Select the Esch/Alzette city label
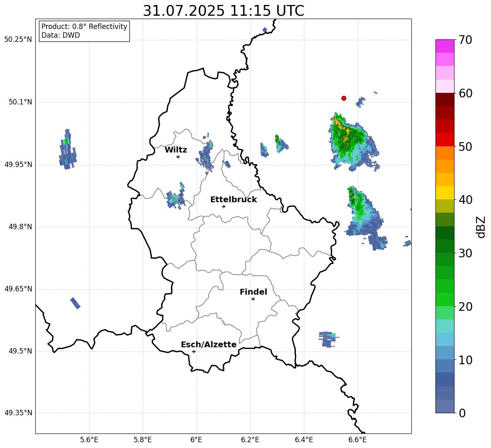 click(x=209, y=344)
